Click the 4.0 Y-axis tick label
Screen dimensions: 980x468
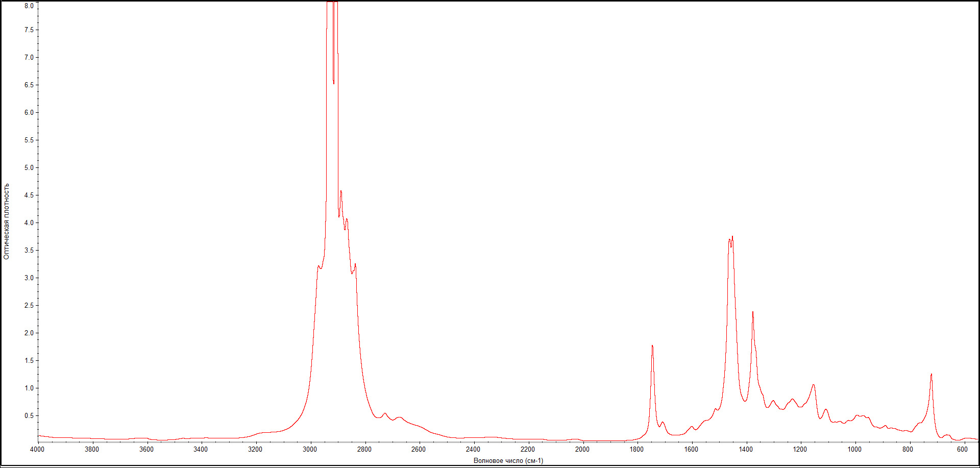29,223
